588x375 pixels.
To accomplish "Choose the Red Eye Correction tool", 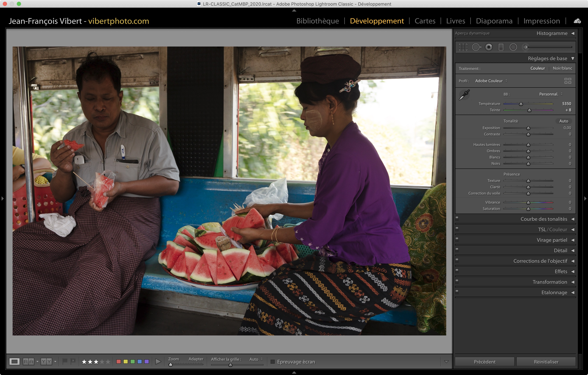I will point(489,47).
